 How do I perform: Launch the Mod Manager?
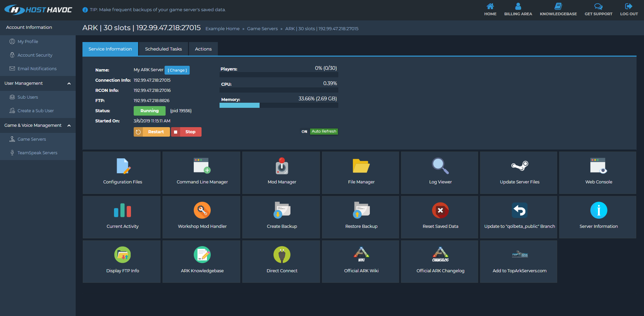pyautogui.click(x=282, y=173)
